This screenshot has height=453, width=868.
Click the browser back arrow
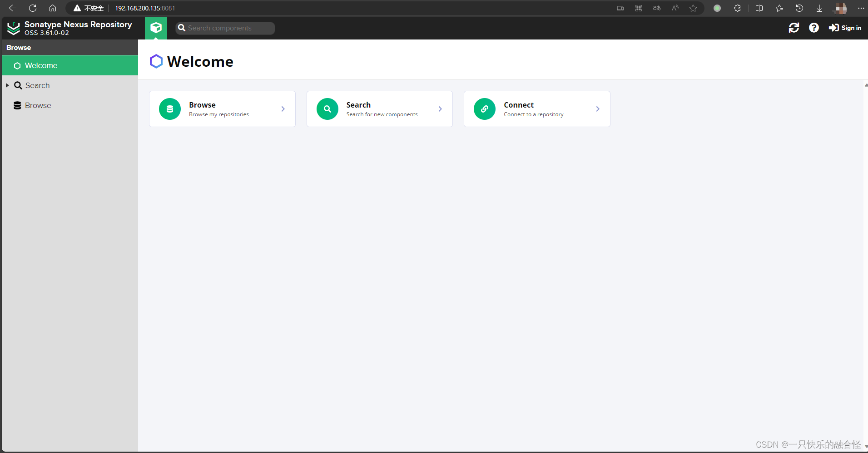tap(13, 8)
